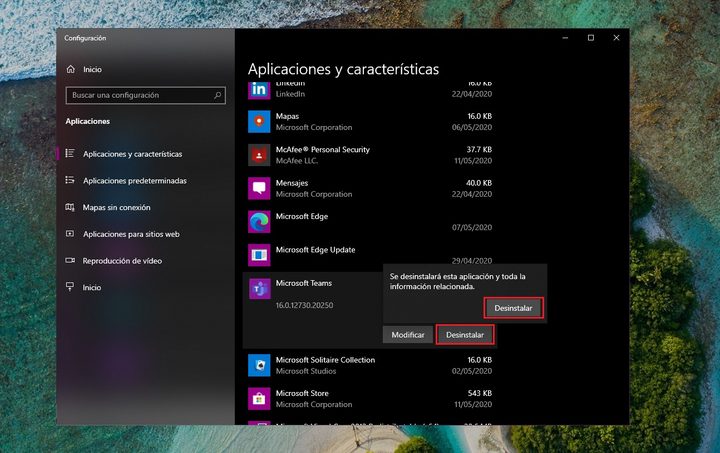Click the Mensajes 40.0 KB size
Image resolution: width=720 pixels, height=453 pixels.
coord(479,183)
